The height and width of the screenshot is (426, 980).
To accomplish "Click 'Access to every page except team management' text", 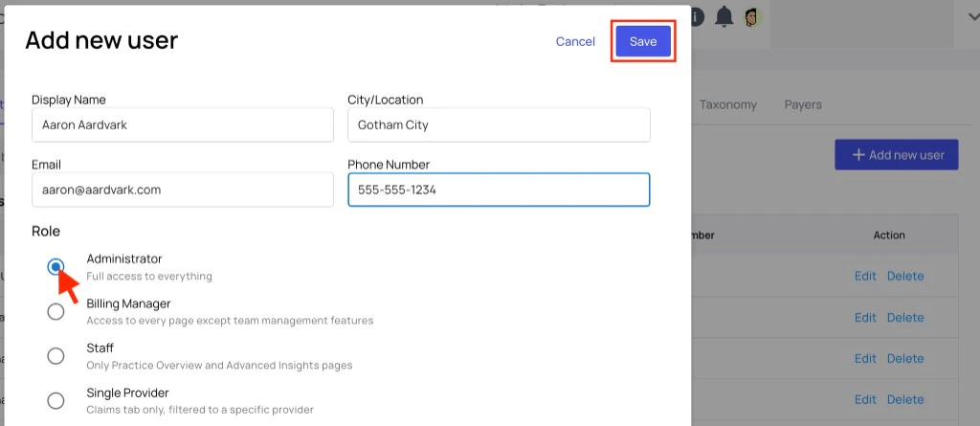I will 230,321.
